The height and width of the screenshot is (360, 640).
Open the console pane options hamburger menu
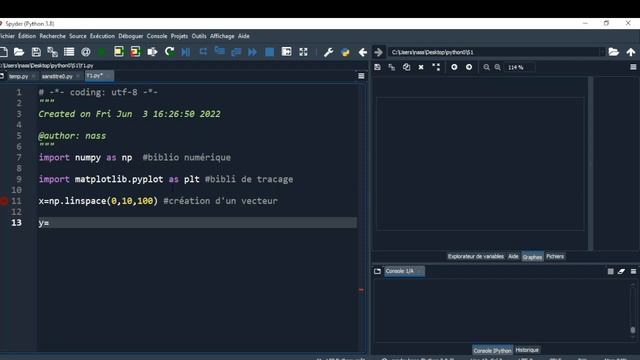point(633,271)
